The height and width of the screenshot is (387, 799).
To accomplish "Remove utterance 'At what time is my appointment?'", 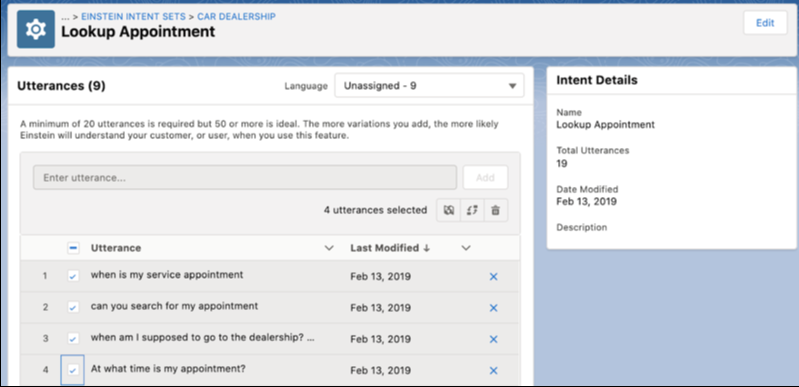I will (493, 371).
